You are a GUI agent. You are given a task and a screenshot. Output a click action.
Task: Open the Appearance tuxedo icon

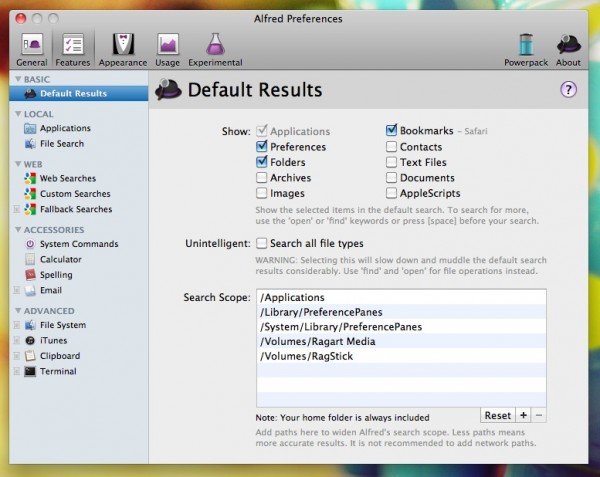pos(123,50)
